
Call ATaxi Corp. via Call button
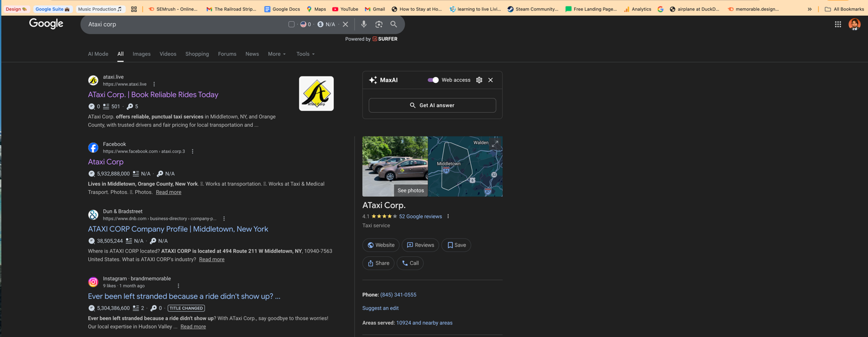click(x=410, y=263)
